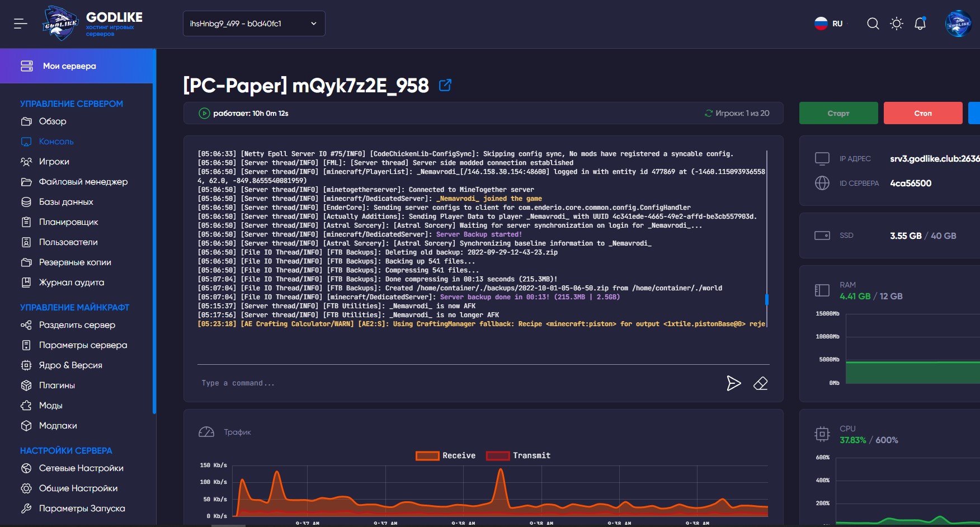Open Игроки page
The height and width of the screenshot is (527, 980).
click(54, 162)
